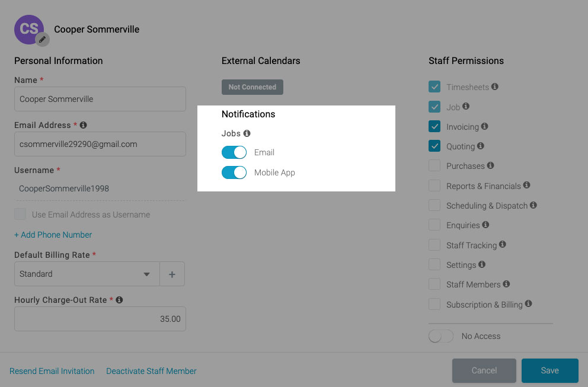Click info icon next to Hourly Charge-Out Rate
588x387 pixels.
click(x=119, y=300)
